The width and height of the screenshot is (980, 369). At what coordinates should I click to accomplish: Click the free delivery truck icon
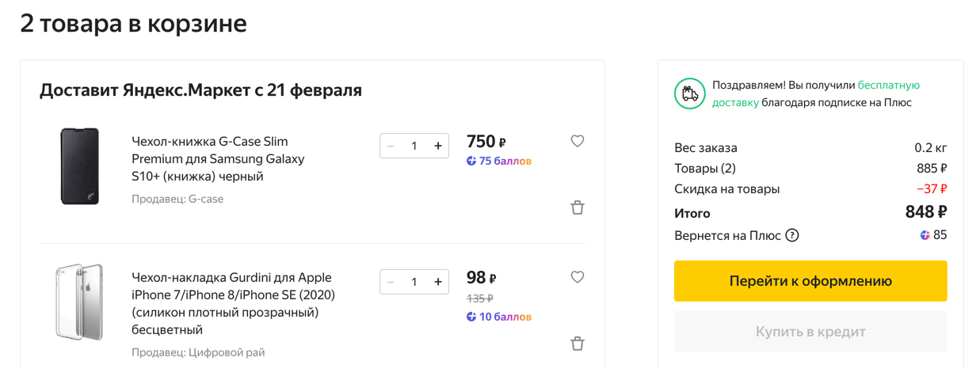click(x=690, y=94)
